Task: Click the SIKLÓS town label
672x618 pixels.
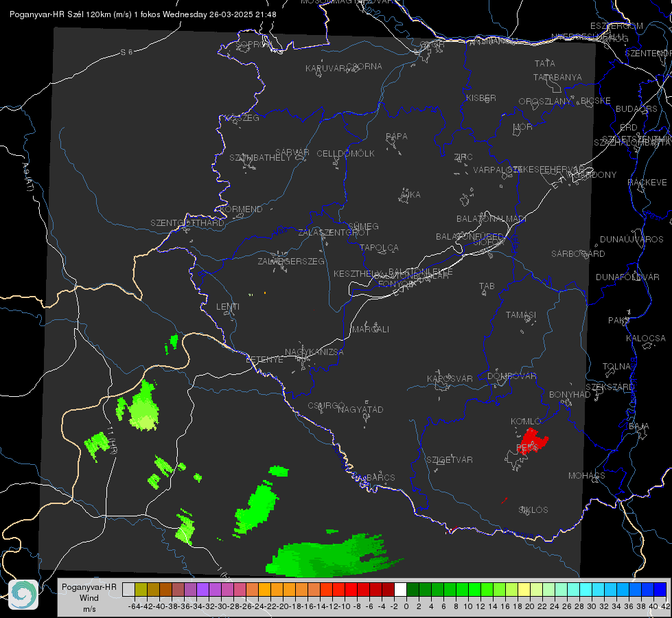Action: tap(533, 510)
